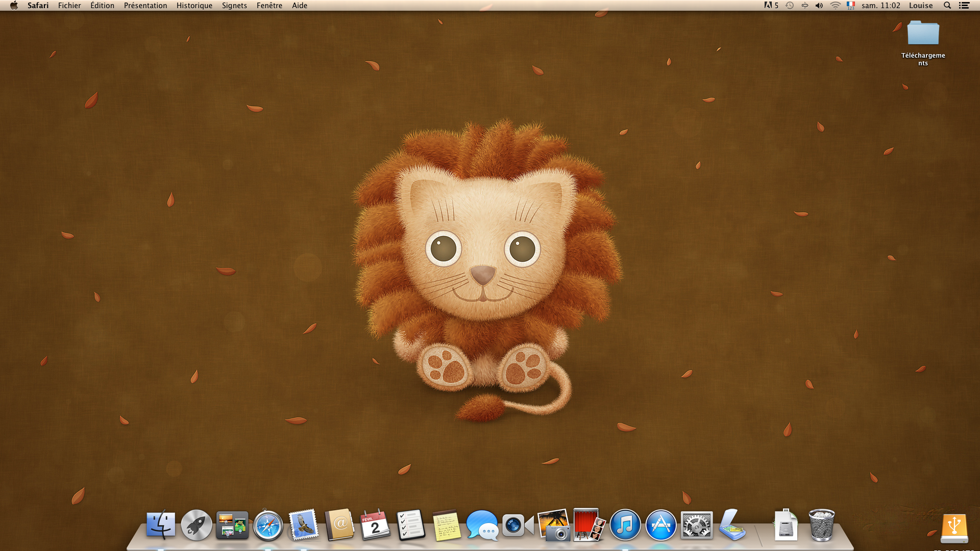980x551 pixels.
Task: Launch Launchpad rocket icon
Action: point(197,525)
